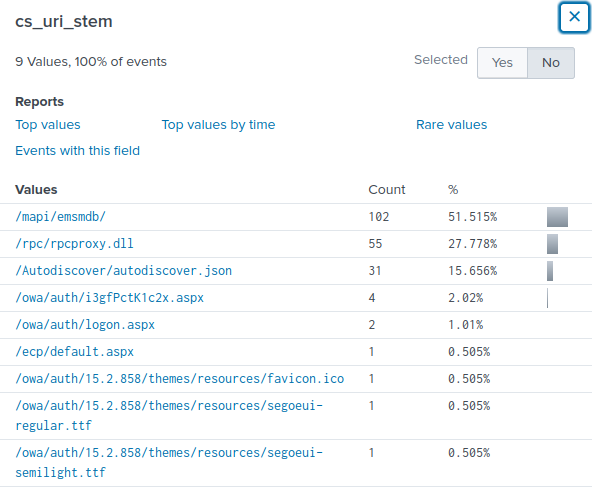Select /owa/auth/i3gfPctK1c2x.aspx value
This screenshot has width=592, height=500.
pos(109,298)
